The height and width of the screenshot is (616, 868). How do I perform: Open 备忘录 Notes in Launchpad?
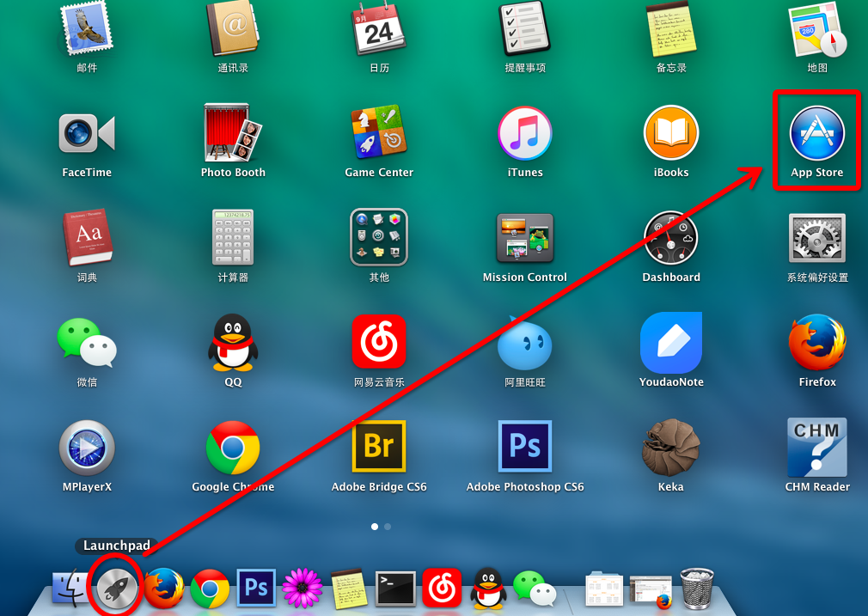(x=671, y=27)
